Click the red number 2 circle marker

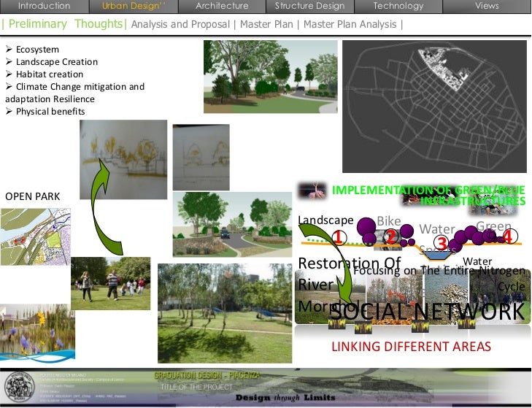(x=390, y=236)
